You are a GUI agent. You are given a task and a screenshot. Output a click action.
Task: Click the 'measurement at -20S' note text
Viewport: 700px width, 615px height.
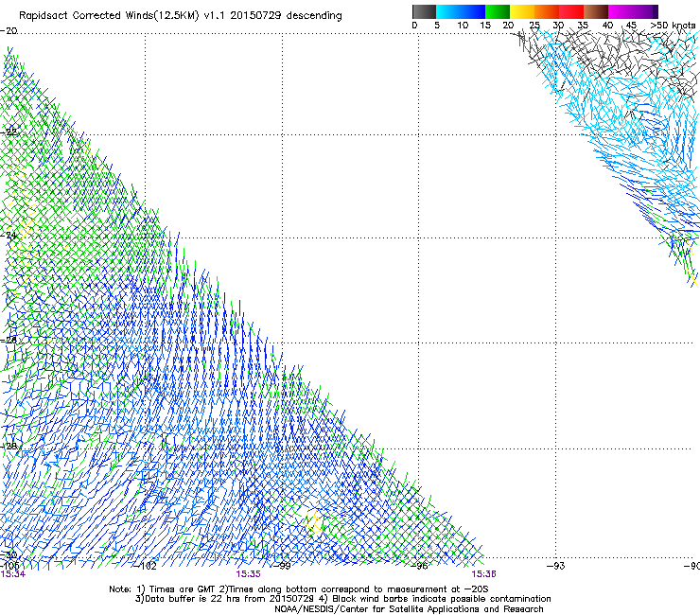[x=438, y=589]
